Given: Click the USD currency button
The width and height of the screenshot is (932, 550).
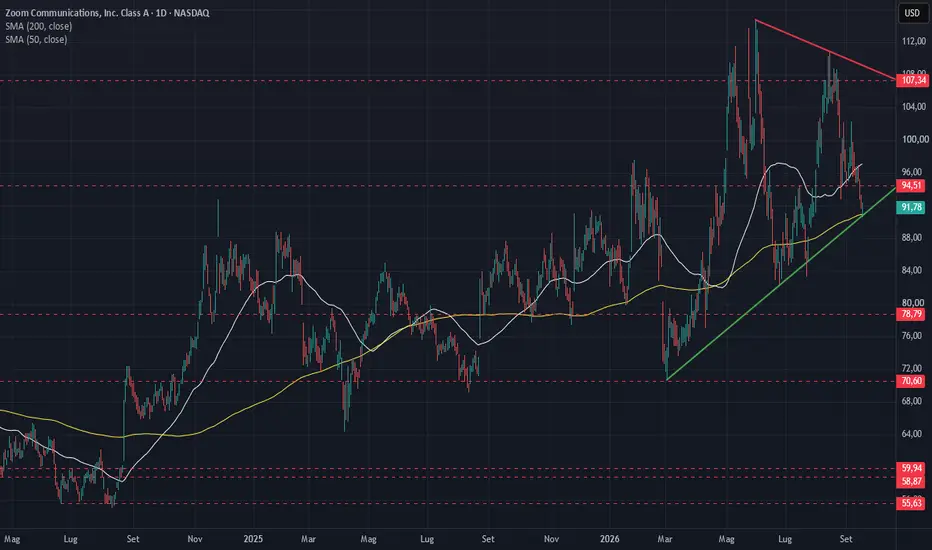Looking at the screenshot, I should [x=912, y=13].
